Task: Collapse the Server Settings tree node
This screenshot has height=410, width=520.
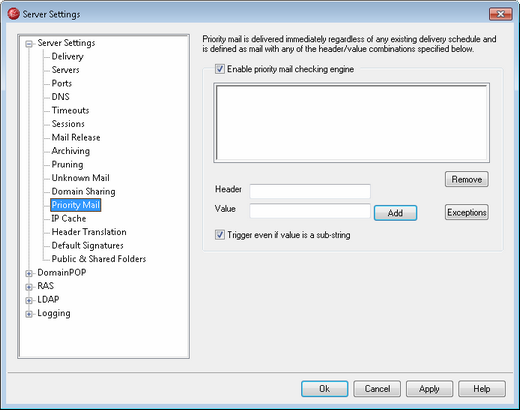Action: coord(29,43)
